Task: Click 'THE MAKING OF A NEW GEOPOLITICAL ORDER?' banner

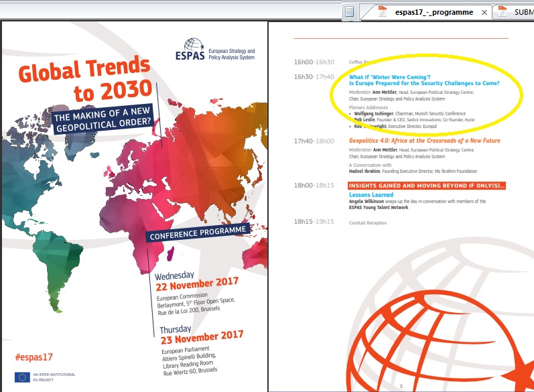Action: point(103,119)
